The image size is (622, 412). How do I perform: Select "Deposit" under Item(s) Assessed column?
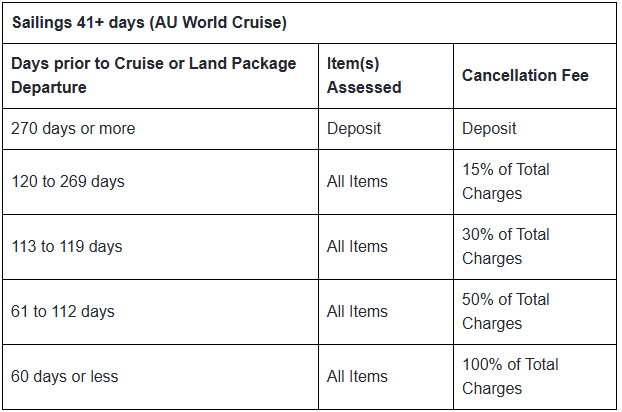[354, 128]
